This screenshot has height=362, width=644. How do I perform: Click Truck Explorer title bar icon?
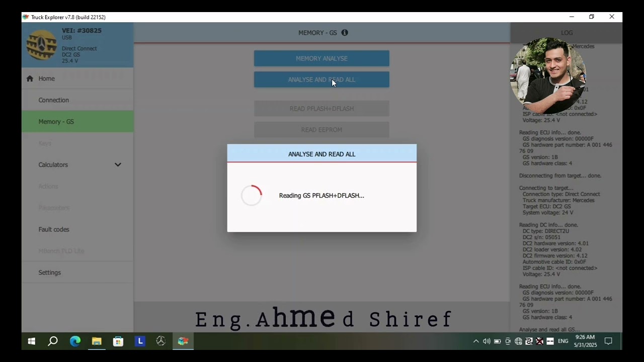(x=26, y=17)
